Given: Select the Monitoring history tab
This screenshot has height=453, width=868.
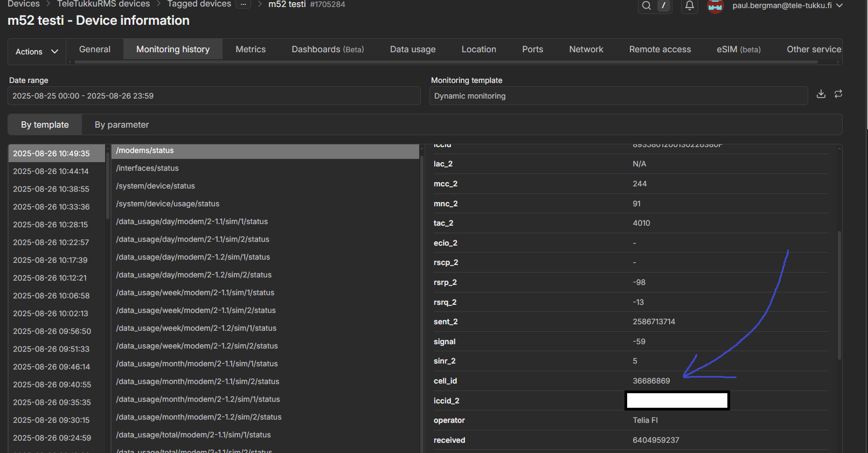Looking at the screenshot, I should pos(173,49).
